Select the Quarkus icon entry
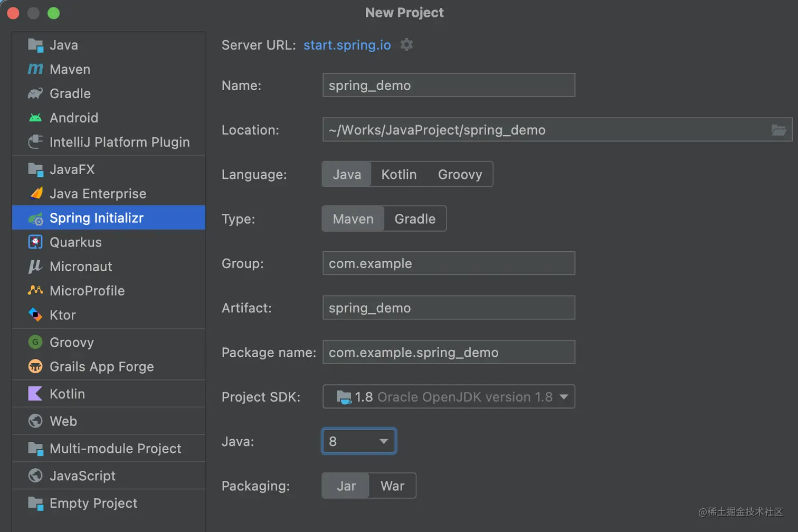Image resolution: width=798 pixels, height=532 pixels. coord(35,242)
